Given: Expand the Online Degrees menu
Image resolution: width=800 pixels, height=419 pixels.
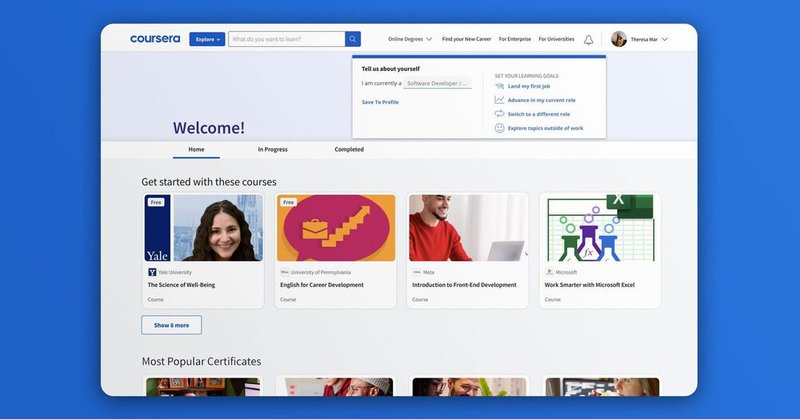Looking at the screenshot, I should click(410, 39).
